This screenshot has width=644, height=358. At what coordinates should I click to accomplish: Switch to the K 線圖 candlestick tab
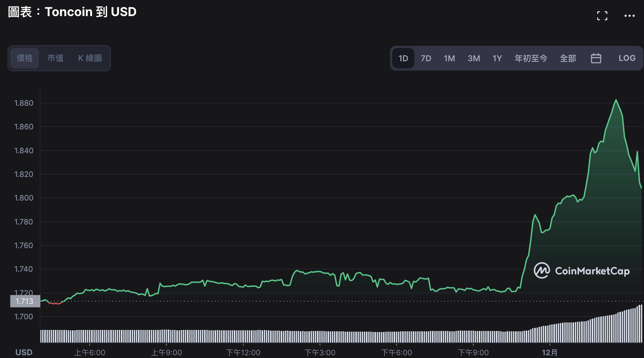coord(90,58)
